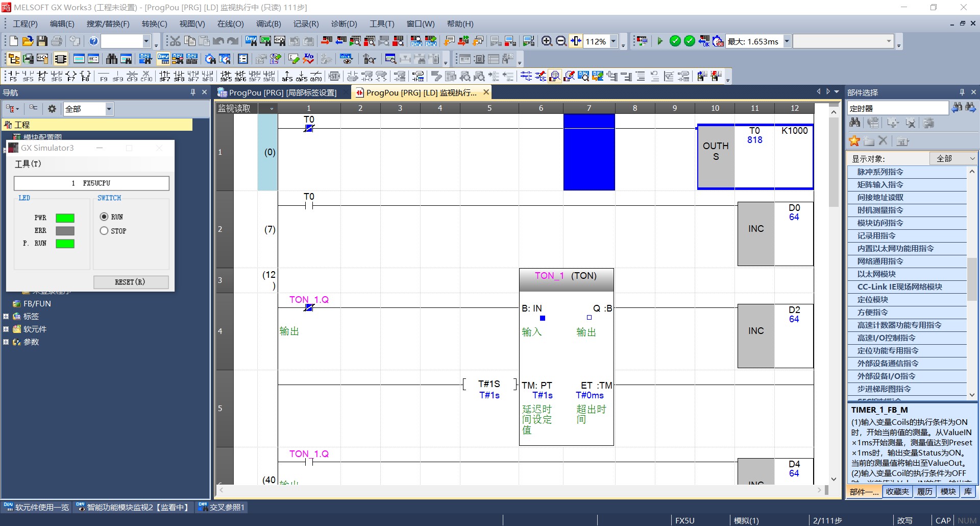This screenshot has height=526, width=980.
Task: Insert output coil with F7 icon
Action: [71, 77]
